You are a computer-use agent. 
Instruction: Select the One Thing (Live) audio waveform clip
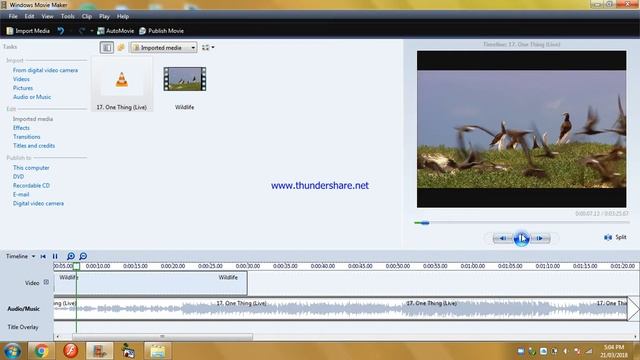coord(341,309)
